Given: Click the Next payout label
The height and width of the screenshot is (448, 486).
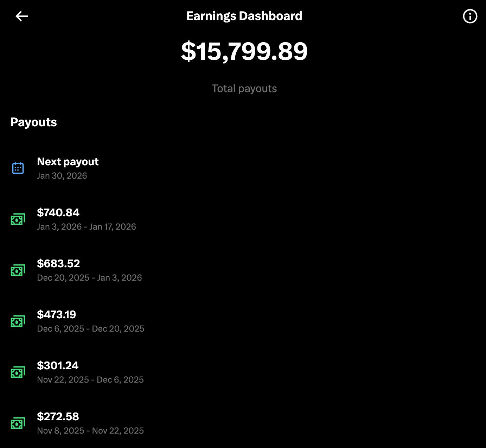Looking at the screenshot, I should pyautogui.click(x=68, y=162).
